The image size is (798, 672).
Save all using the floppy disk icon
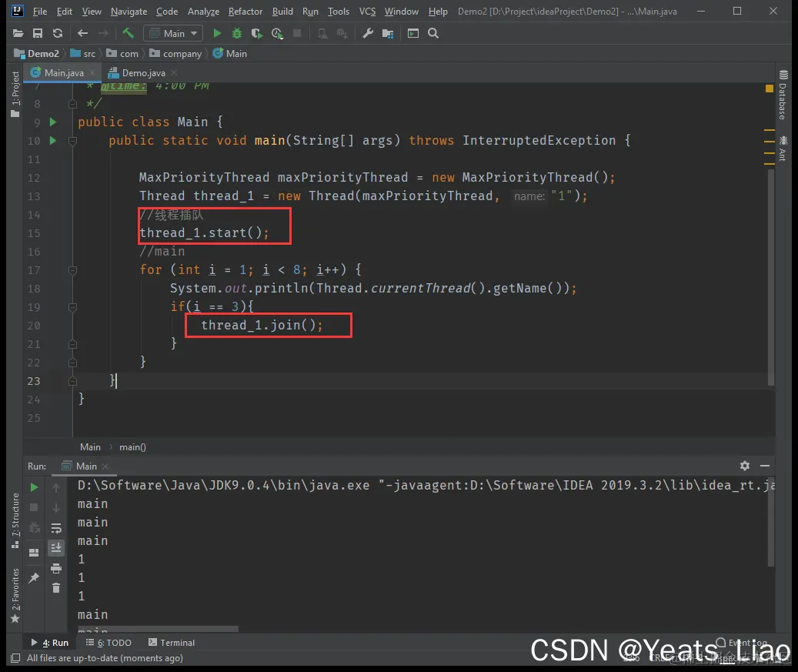coord(38,34)
